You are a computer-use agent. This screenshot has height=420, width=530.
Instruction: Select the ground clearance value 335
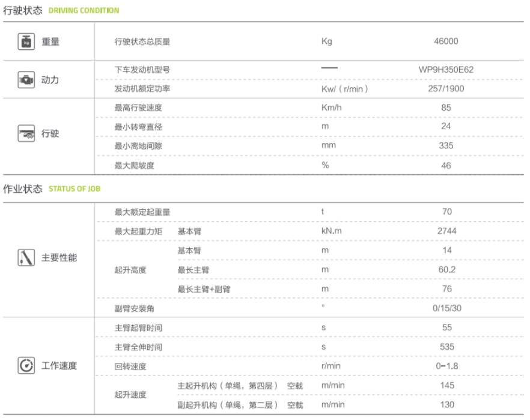446,145
